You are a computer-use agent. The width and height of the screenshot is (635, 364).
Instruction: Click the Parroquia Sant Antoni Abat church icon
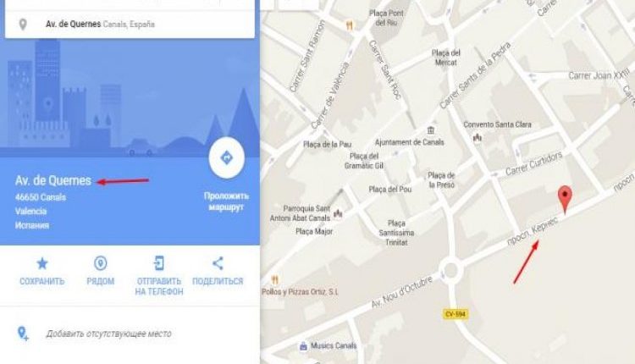pyautogui.click(x=338, y=213)
